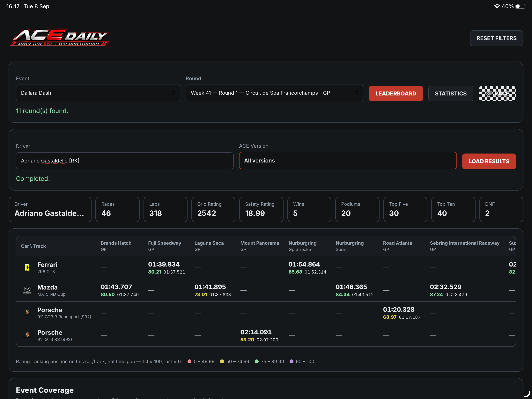Click the Driver name input field

click(125, 161)
